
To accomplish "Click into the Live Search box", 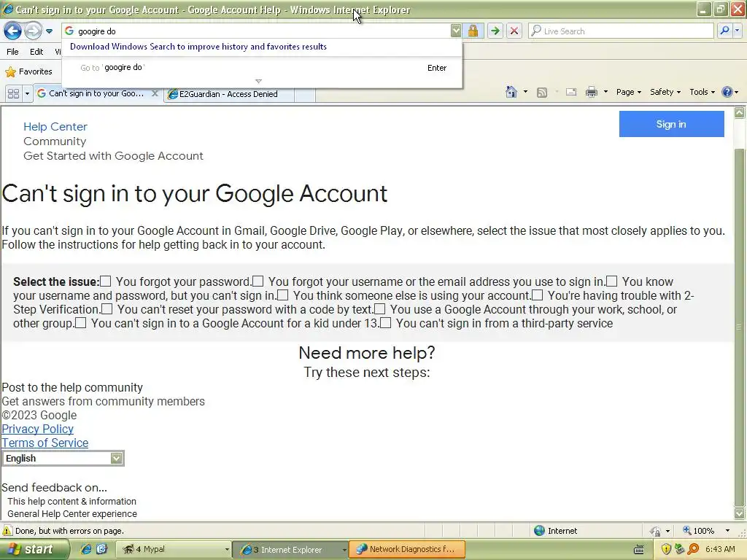I will [x=622, y=31].
